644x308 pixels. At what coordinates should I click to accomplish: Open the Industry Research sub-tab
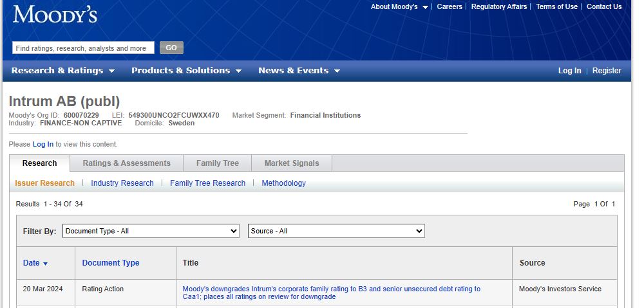[122, 183]
